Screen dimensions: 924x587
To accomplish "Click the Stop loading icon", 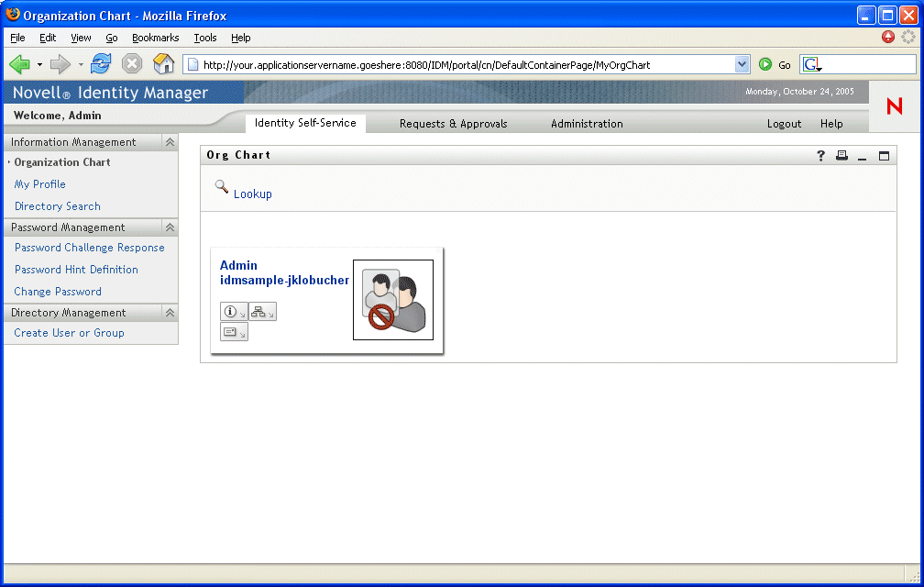I will (x=132, y=63).
